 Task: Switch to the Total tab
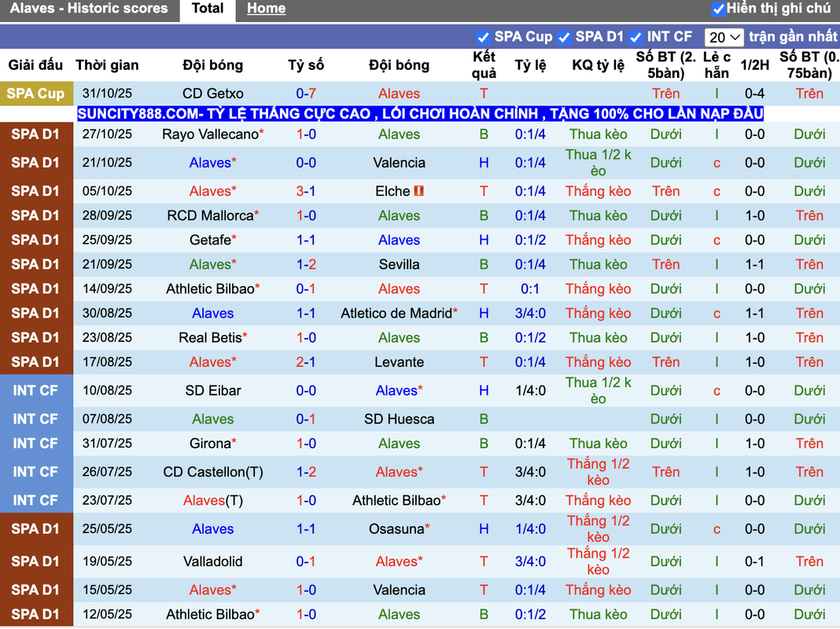coord(208,9)
